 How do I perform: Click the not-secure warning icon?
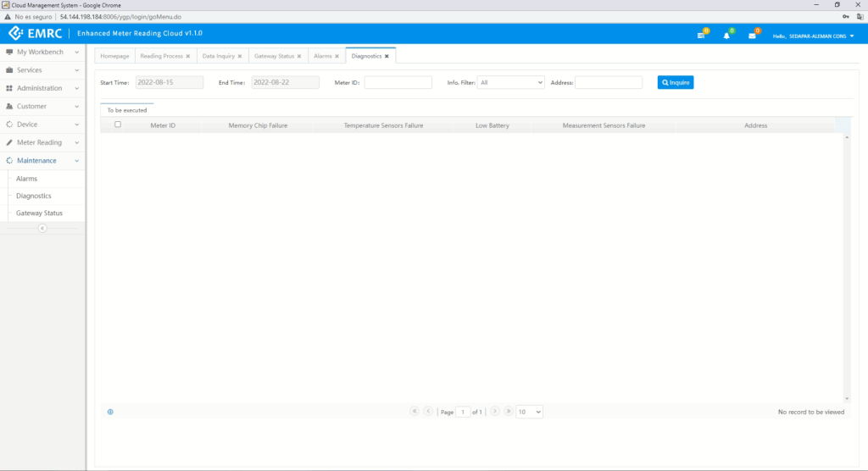point(7,17)
